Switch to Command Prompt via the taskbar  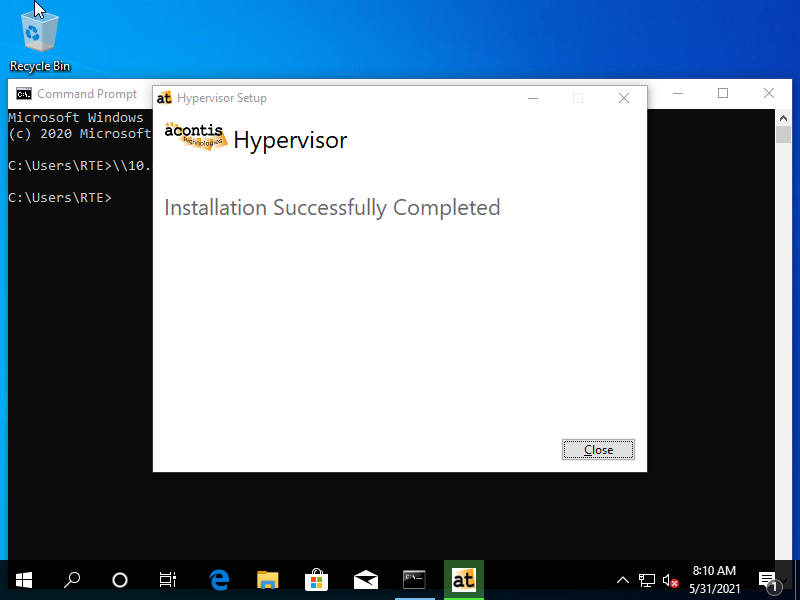[414, 580]
